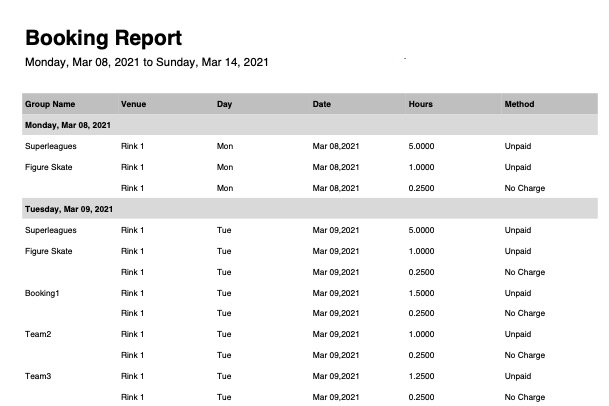Select the Tuesday, Mar 09, 2021 group row
The width and height of the screenshot is (609, 406).
pyautogui.click(x=68, y=209)
